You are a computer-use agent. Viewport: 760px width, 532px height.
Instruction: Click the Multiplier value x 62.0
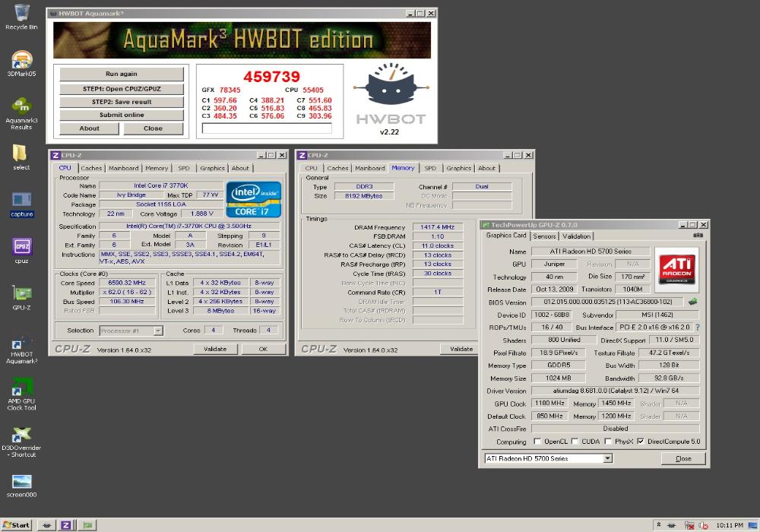pyautogui.click(x=127, y=292)
